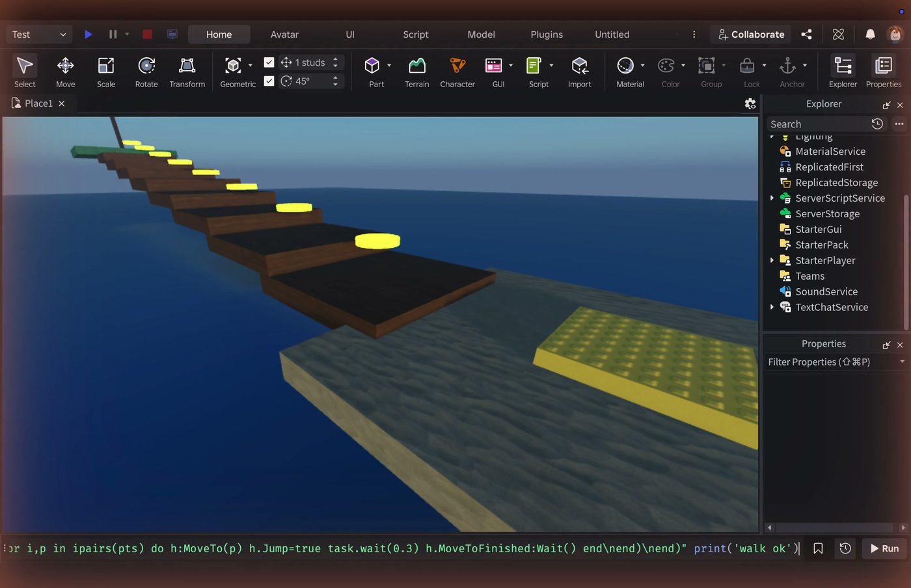Click the share icon beside Collaborate
The height and width of the screenshot is (588, 911).
806,34
